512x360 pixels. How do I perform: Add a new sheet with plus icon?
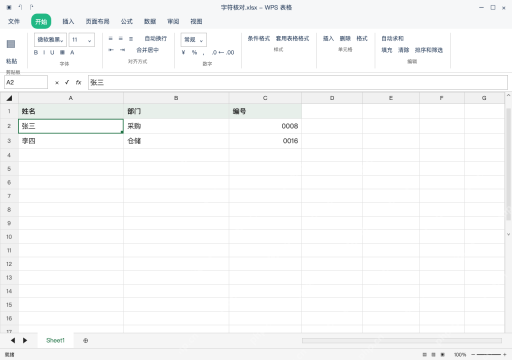coord(86,341)
